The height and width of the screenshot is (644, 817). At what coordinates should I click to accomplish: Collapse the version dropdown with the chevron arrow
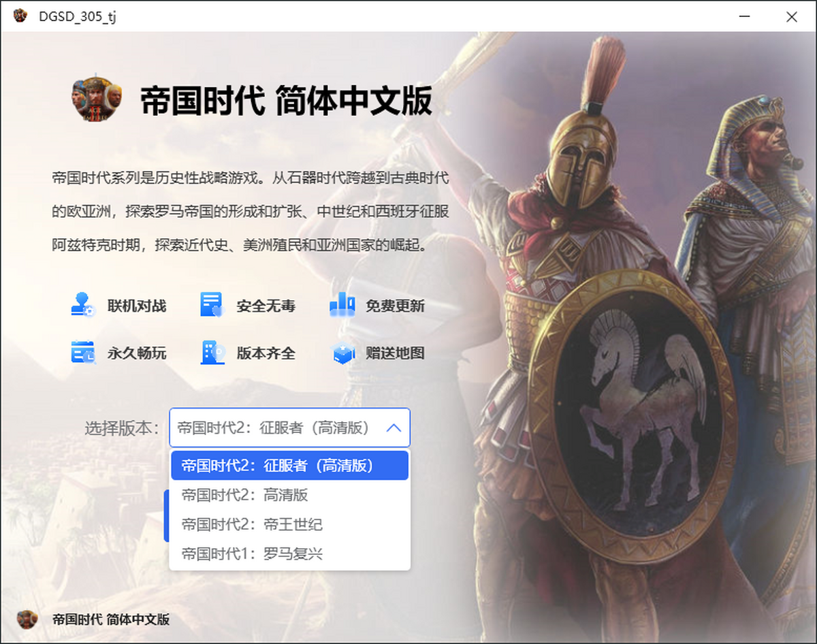point(394,428)
